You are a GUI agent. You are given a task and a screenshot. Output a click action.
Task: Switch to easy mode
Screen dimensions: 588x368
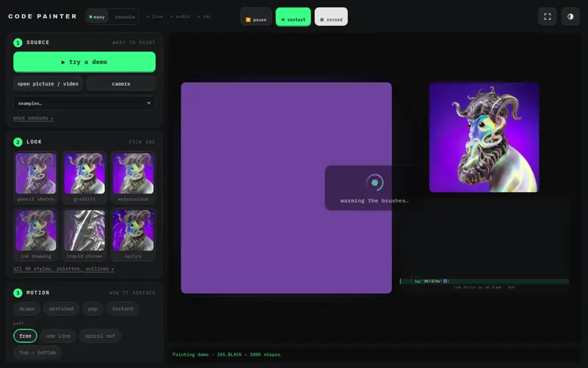[97, 16]
